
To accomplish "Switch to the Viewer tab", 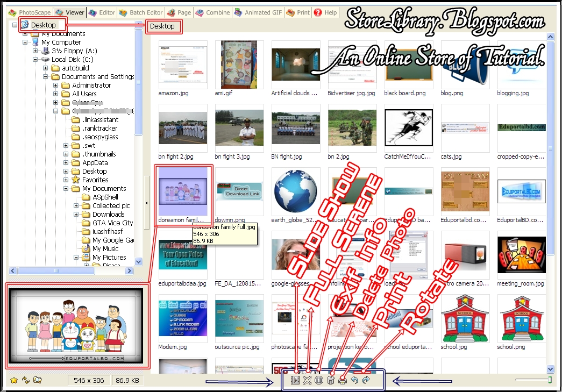I will click(70, 12).
